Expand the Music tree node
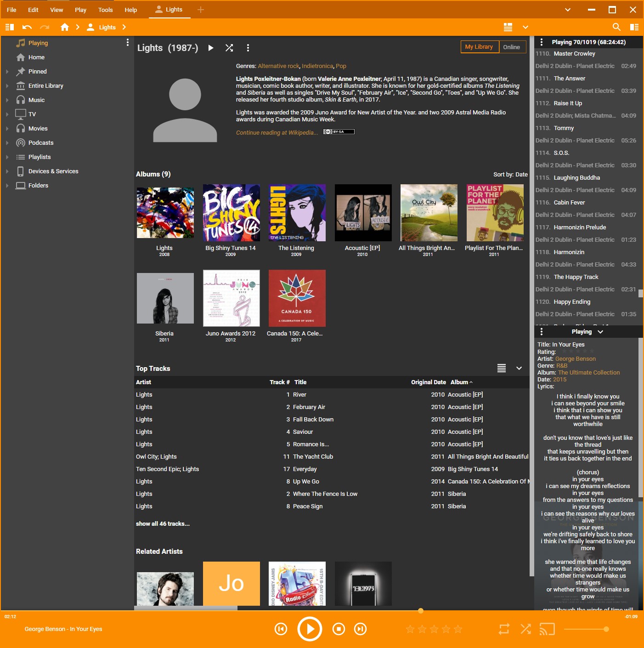 pos(7,100)
